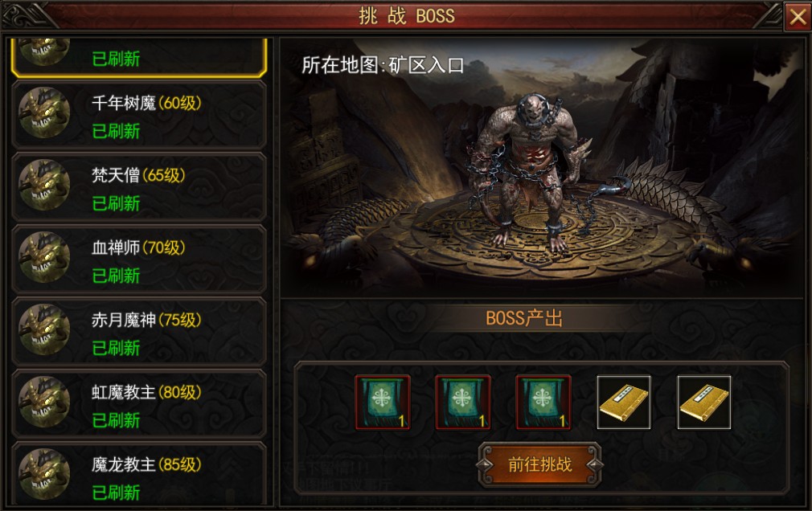Screen dimensions: 812x511
Task: Open 魔龙教主 (85级) boss details
Action: 139,474
